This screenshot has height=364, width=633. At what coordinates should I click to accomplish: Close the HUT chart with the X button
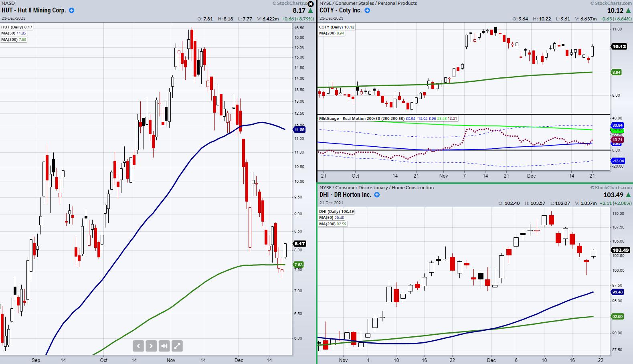point(310,4)
